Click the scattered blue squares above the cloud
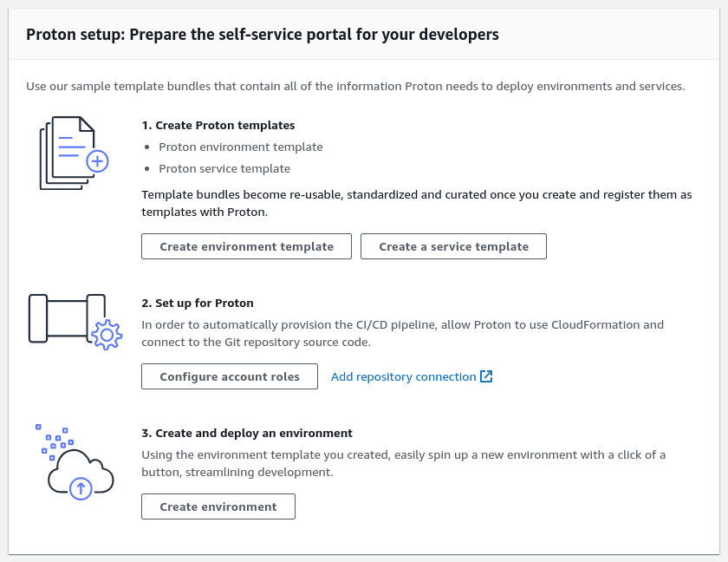Viewport: 728px width, 562px height. 55,441
